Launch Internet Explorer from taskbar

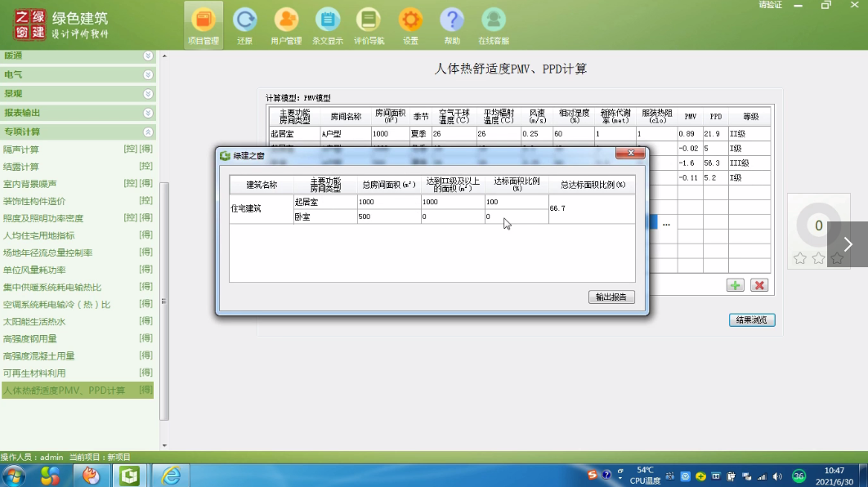pos(171,476)
